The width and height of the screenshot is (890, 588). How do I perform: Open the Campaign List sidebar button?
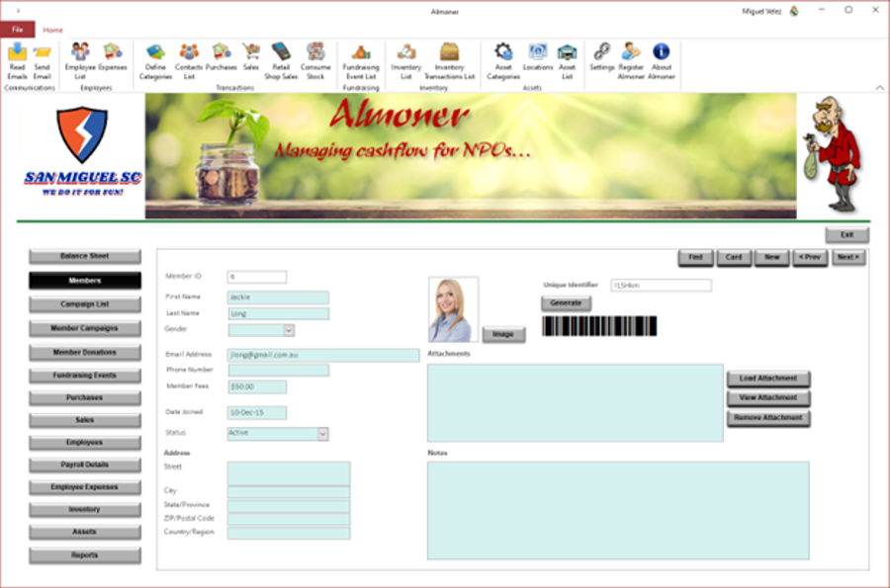point(85,304)
